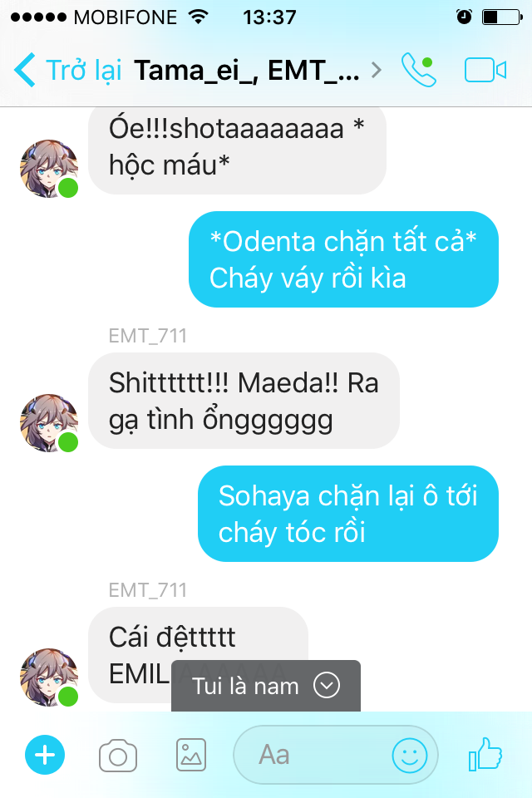Jump to newest message via down-arrow circle
Image resolution: width=532 pixels, height=798 pixels.
click(327, 686)
